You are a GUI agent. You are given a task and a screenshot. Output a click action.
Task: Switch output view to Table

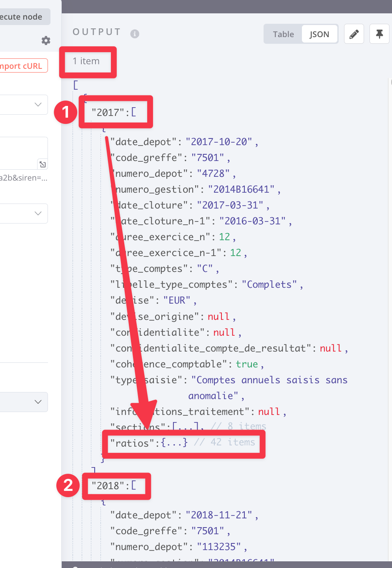click(283, 34)
